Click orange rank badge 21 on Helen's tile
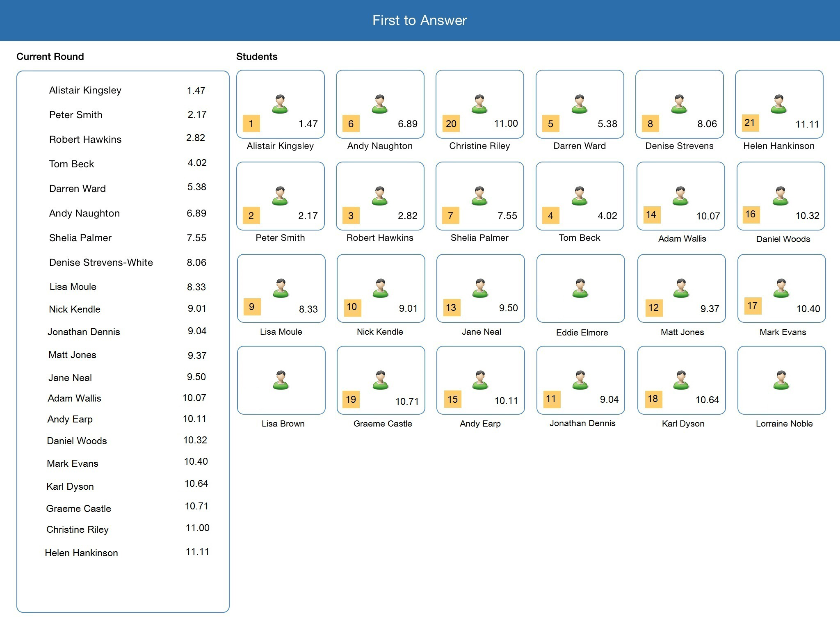 pyautogui.click(x=749, y=123)
